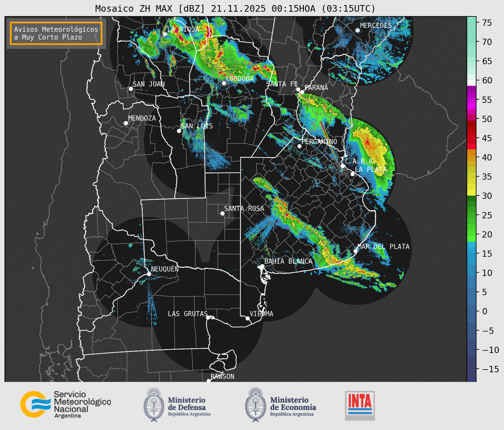The width and height of the screenshot is (504, 430).
Task: Click the 0 label on the colorbar
Action: (485, 311)
